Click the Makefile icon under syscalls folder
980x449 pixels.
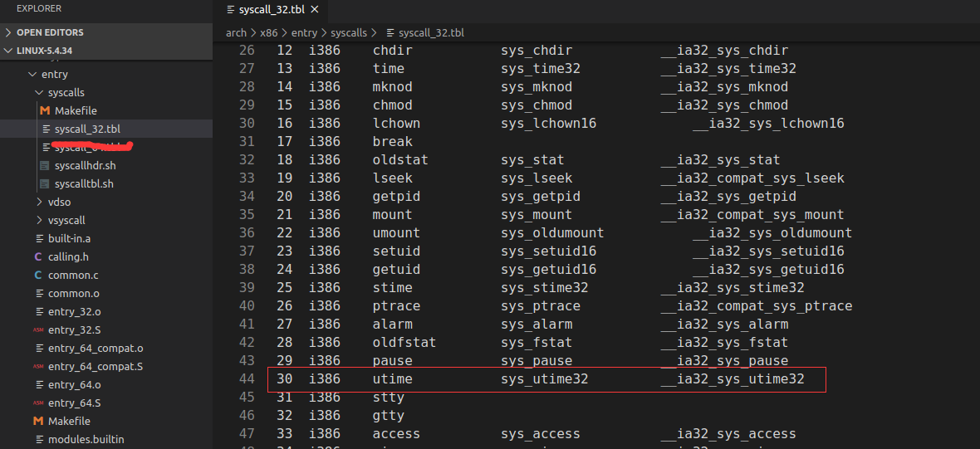[45, 110]
